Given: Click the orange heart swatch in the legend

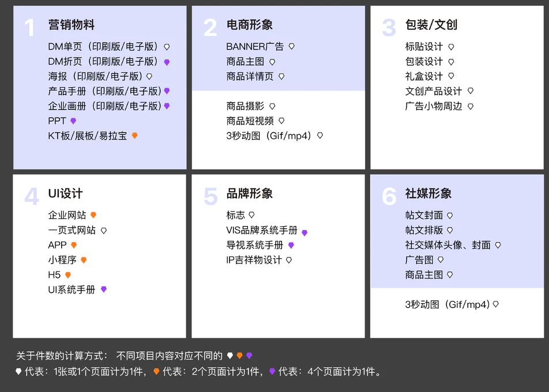Looking at the screenshot, I should (x=155, y=371).
